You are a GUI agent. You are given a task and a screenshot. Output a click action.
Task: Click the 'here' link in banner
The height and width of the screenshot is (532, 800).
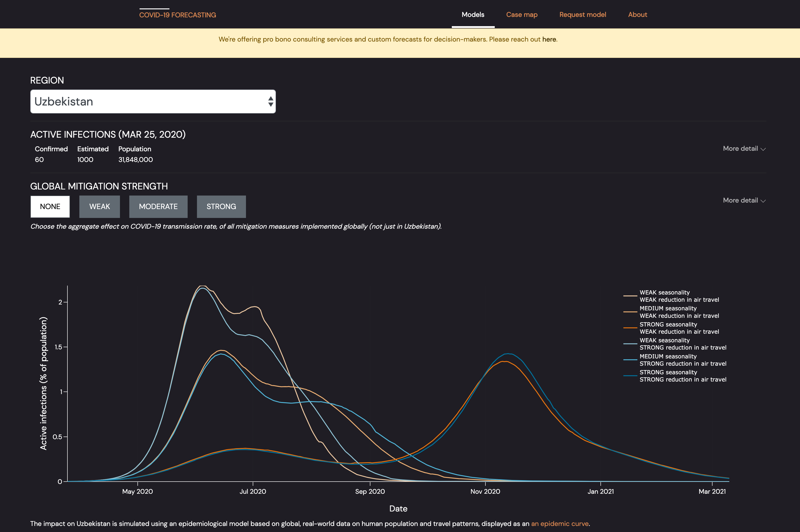pyautogui.click(x=549, y=39)
